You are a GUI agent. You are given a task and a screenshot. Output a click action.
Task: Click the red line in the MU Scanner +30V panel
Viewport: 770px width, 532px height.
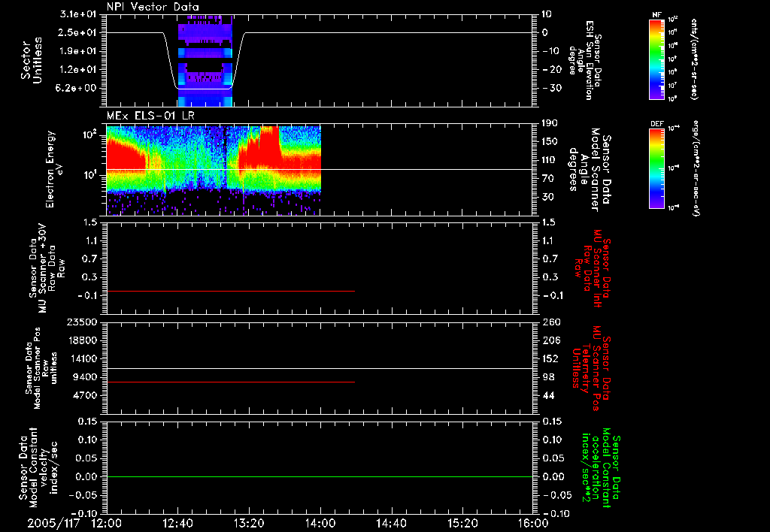(x=231, y=291)
